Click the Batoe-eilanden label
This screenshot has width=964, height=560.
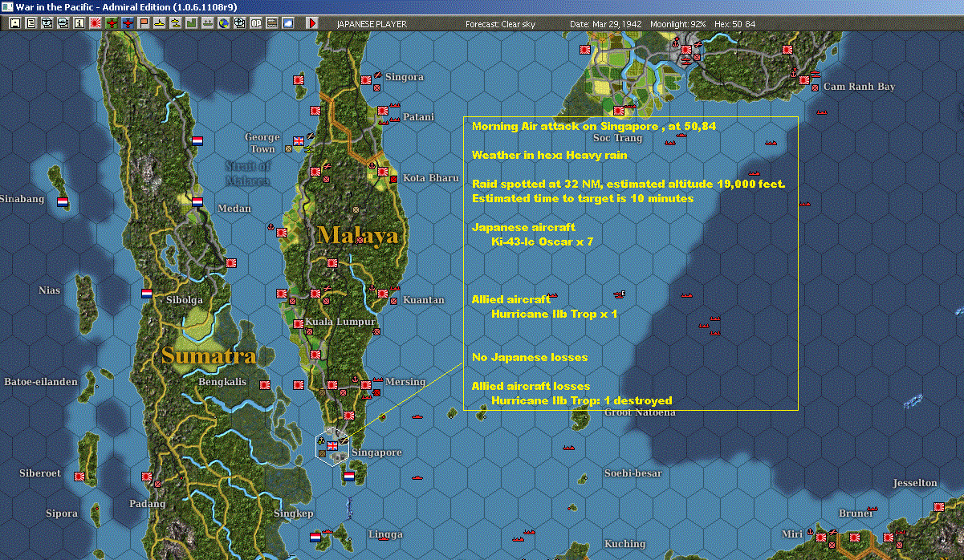point(39,382)
